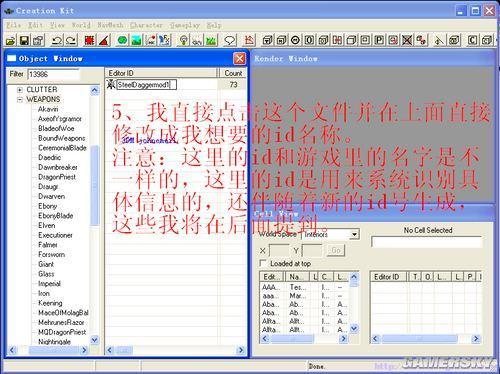Image resolution: width=500 pixels, height=374 pixels.
Task: Click the P toolbar icon
Action: [379, 40]
